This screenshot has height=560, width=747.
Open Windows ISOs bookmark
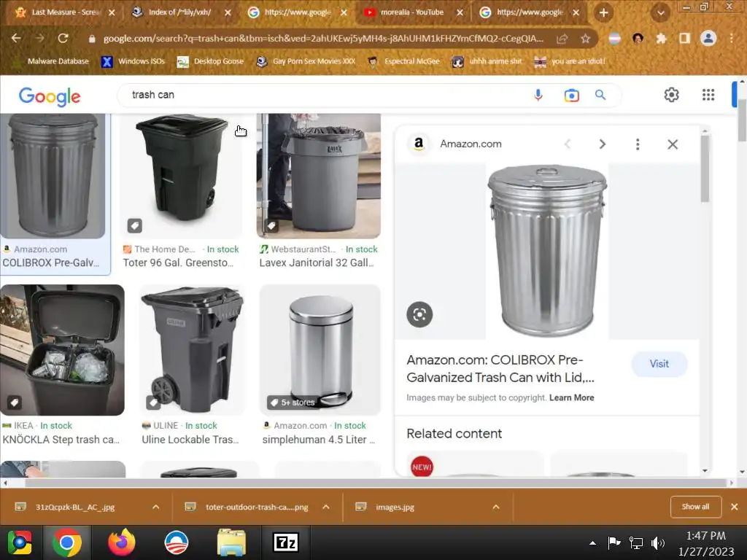click(133, 61)
